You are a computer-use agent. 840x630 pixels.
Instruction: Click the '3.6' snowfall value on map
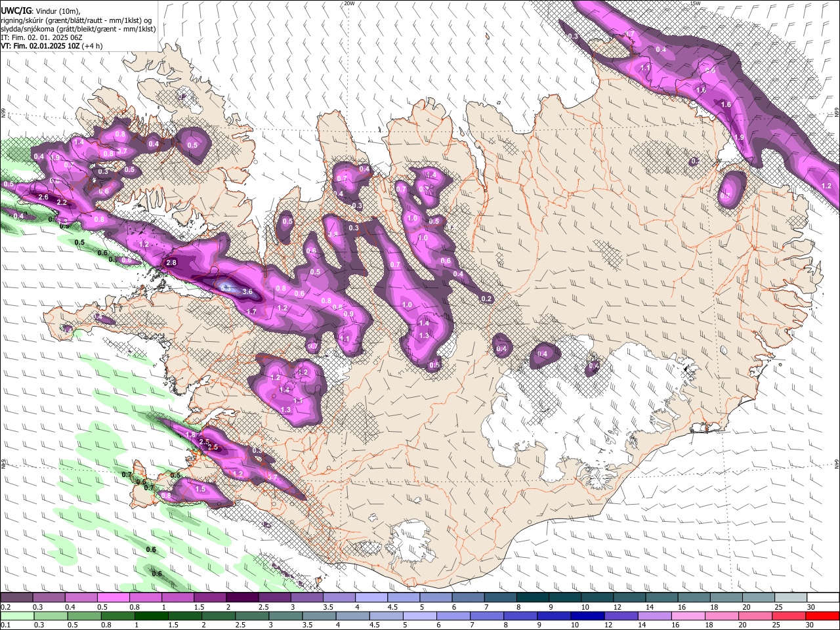247,291
